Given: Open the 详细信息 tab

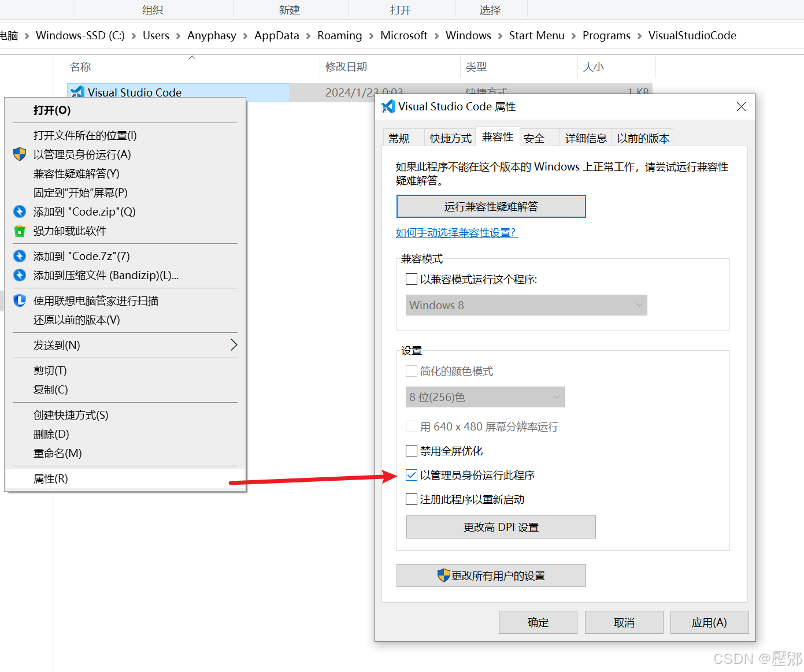Looking at the screenshot, I should (586, 138).
